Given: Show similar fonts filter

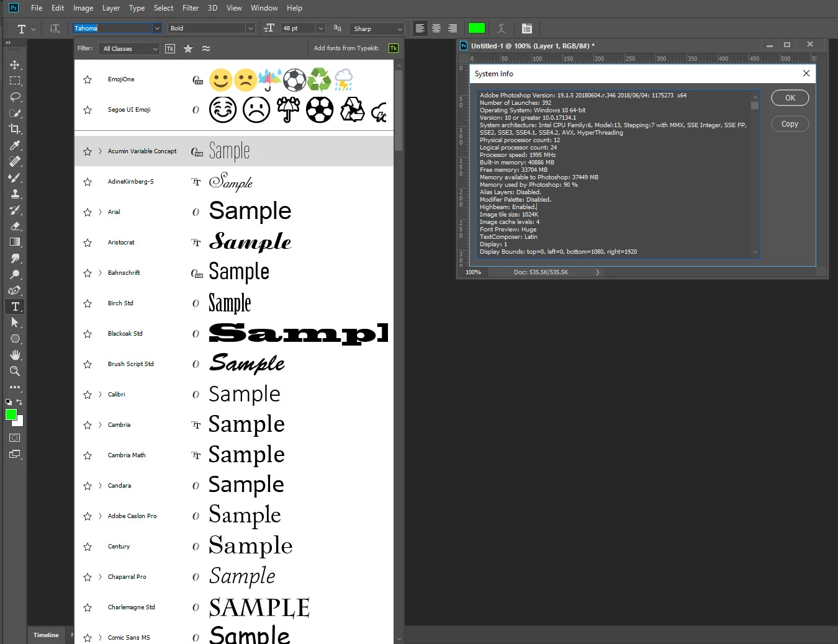Looking at the screenshot, I should (206, 48).
